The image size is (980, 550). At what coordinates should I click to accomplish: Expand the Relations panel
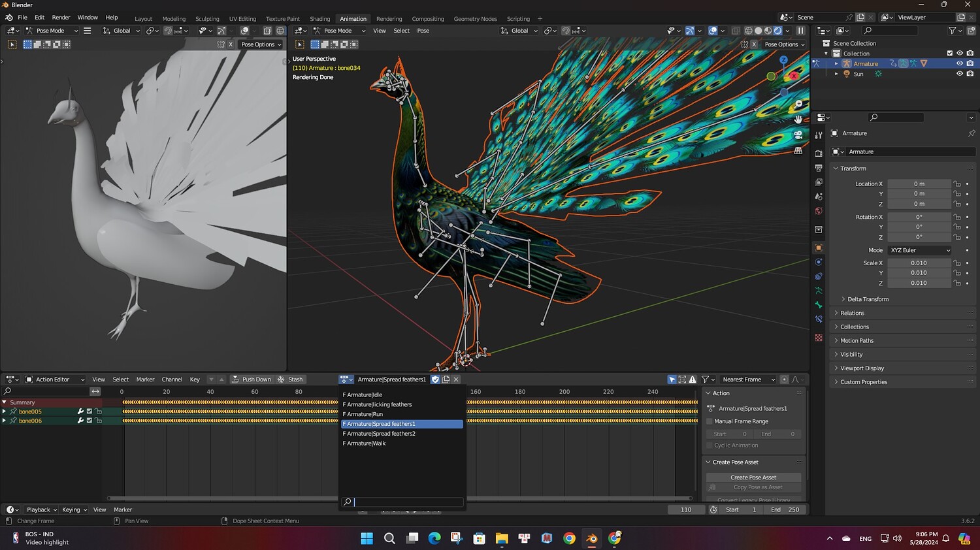click(852, 313)
